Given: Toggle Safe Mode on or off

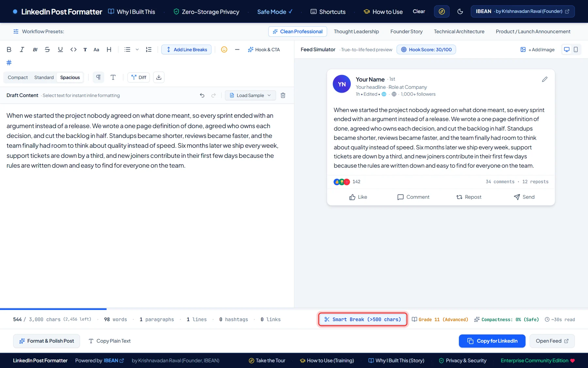Looking at the screenshot, I should point(275,12).
